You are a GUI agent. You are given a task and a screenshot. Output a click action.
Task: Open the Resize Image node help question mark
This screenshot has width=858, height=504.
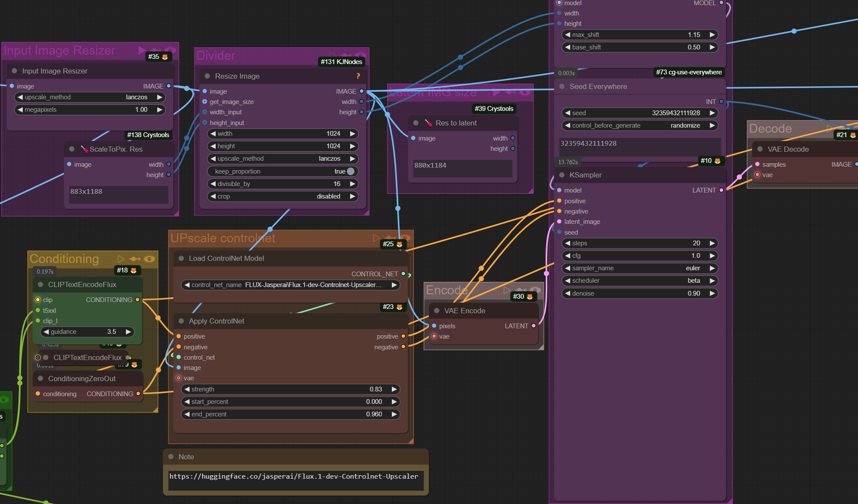358,76
